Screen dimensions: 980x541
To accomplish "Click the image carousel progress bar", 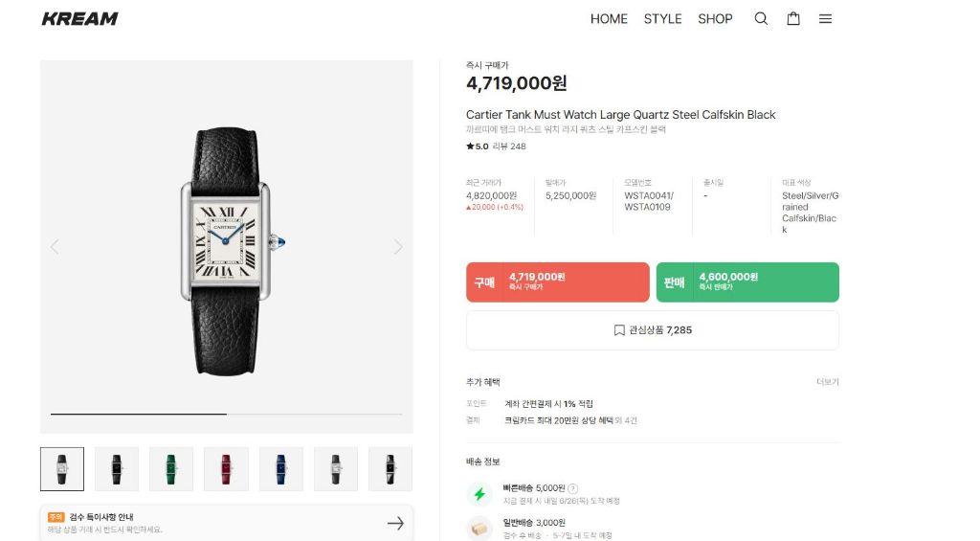I will 226,414.
